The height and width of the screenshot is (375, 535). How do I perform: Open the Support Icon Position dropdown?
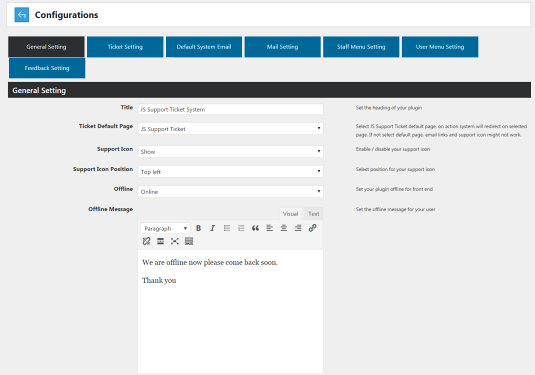231,171
